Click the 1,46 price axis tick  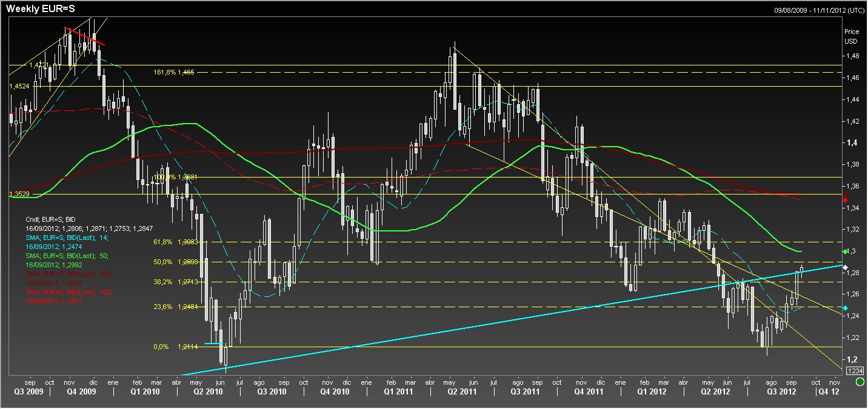[x=852, y=78]
